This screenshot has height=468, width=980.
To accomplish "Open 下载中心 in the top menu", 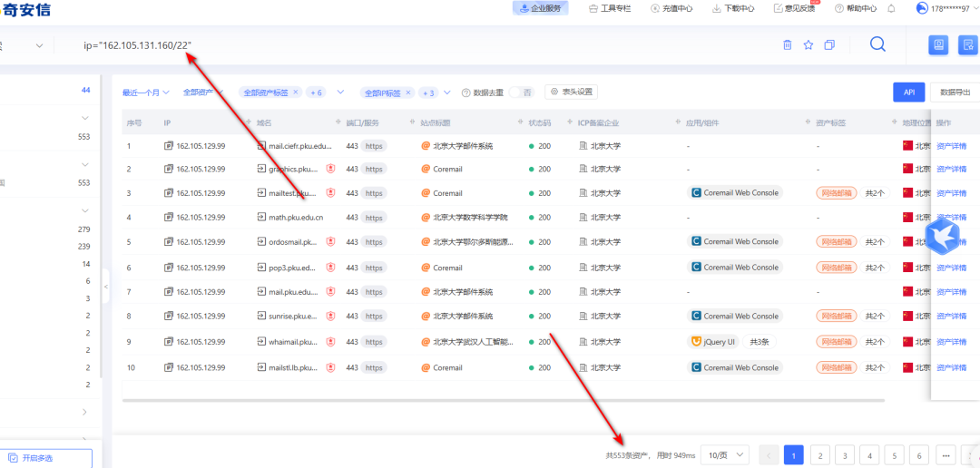I will click(x=734, y=9).
